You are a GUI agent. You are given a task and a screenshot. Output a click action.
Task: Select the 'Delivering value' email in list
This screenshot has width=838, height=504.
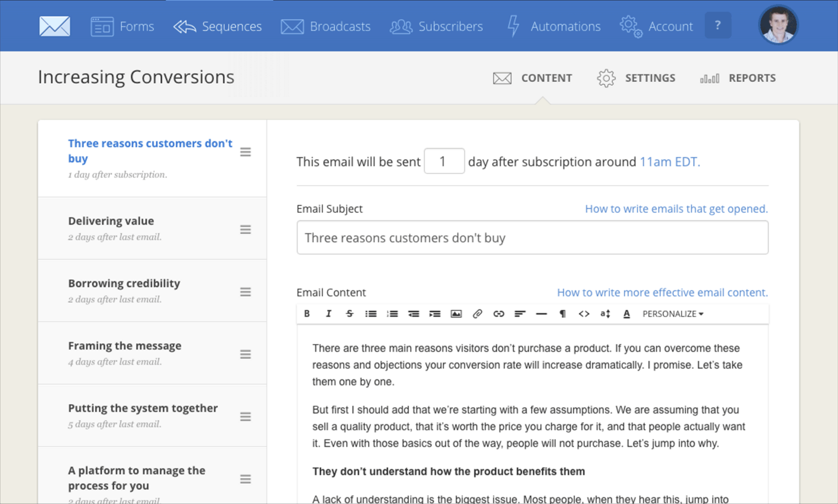[x=152, y=228]
